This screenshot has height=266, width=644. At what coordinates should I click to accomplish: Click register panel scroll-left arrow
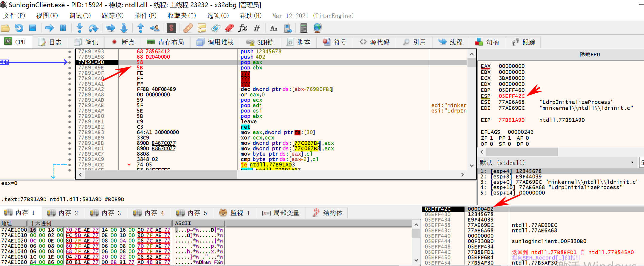482,152
